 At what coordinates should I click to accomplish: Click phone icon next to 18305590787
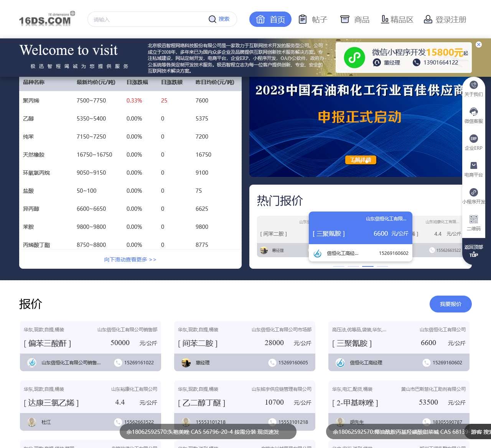[x=427, y=422]
